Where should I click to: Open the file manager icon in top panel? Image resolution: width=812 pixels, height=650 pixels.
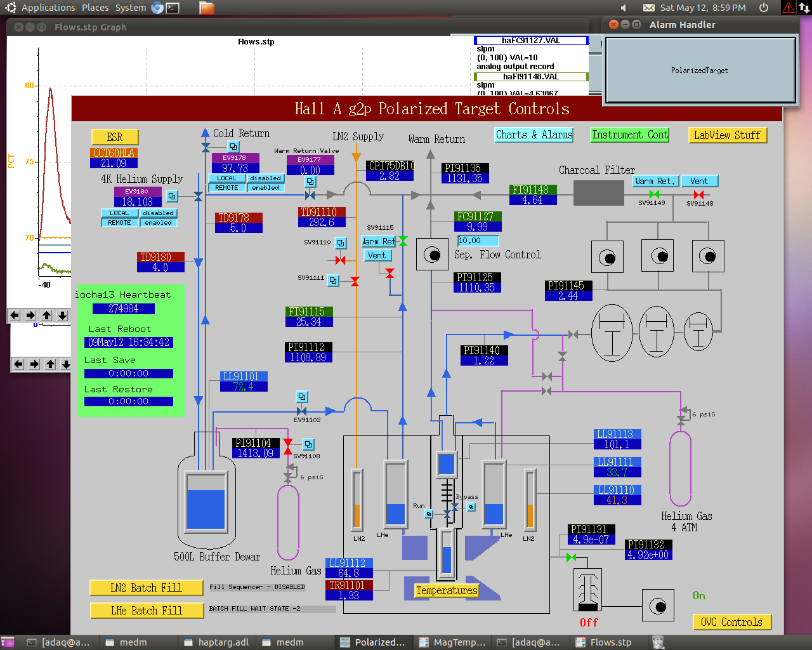[206, 8]
